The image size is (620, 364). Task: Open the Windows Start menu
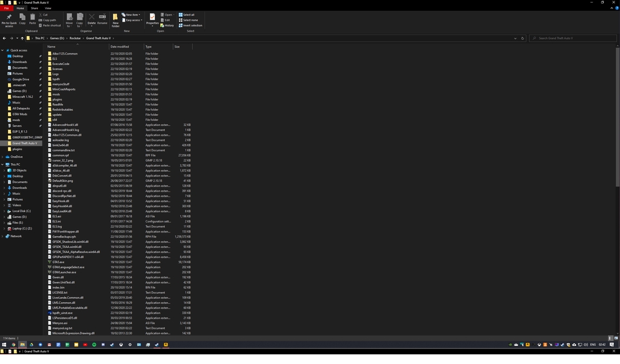tap(4, 345)
